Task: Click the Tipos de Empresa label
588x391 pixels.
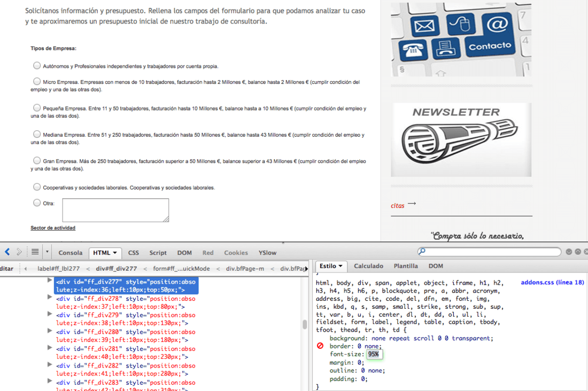Action: pyautogui.click(x=53, y=49)
